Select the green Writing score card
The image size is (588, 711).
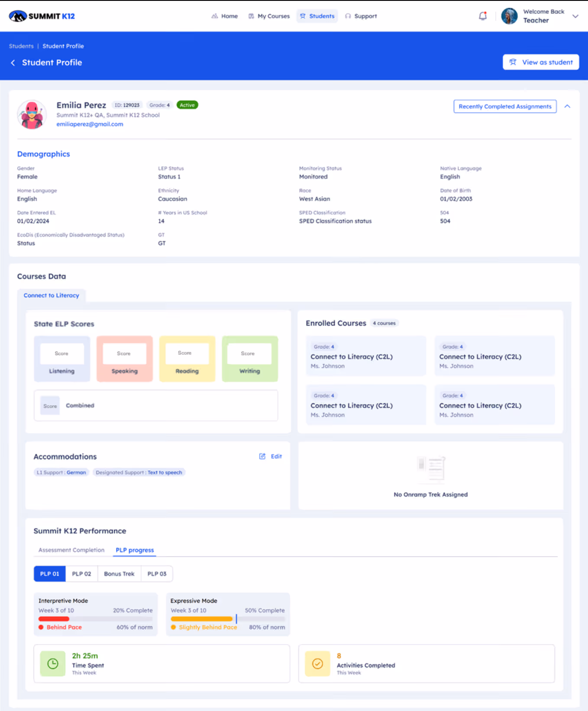(250, 359)
